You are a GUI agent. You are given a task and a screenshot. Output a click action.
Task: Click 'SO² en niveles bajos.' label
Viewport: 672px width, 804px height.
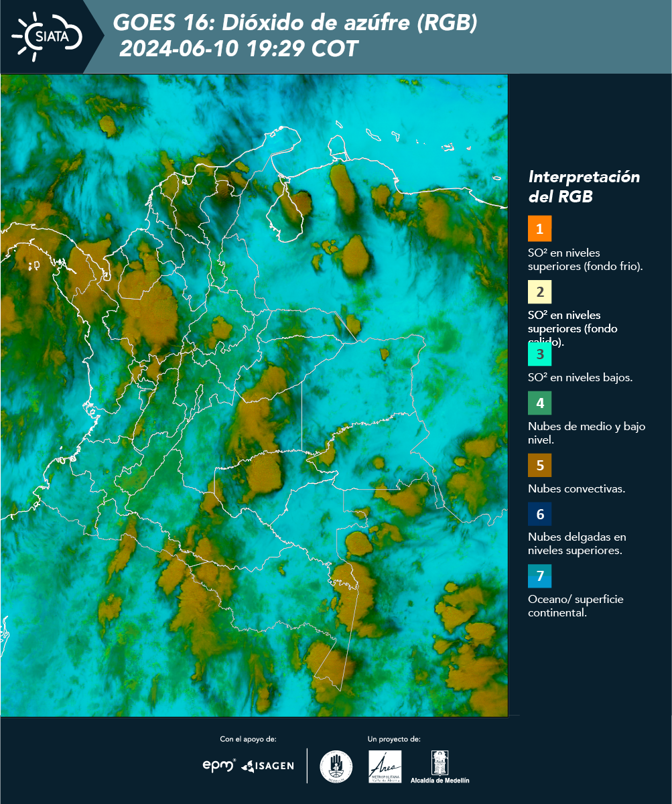(x=580, y=377)
